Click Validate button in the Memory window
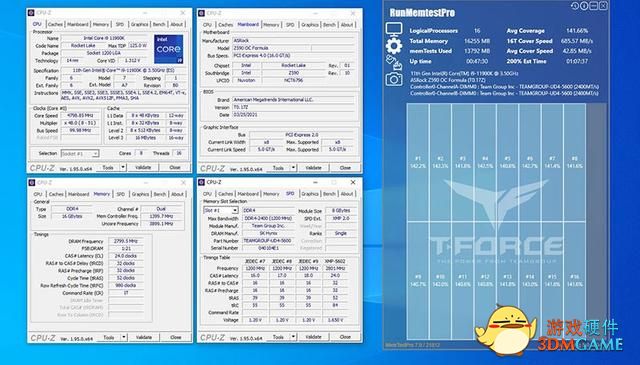This screenshot has width=640, height=365. [x=144, y=337]
